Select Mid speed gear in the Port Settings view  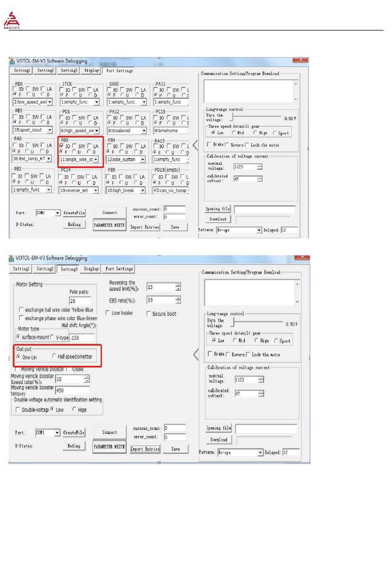(234, 133)
